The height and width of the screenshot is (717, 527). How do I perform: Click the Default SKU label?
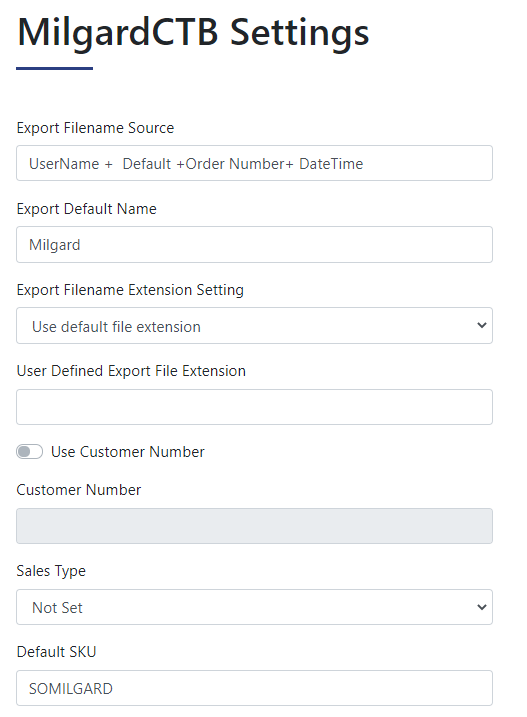click(56, 652)
